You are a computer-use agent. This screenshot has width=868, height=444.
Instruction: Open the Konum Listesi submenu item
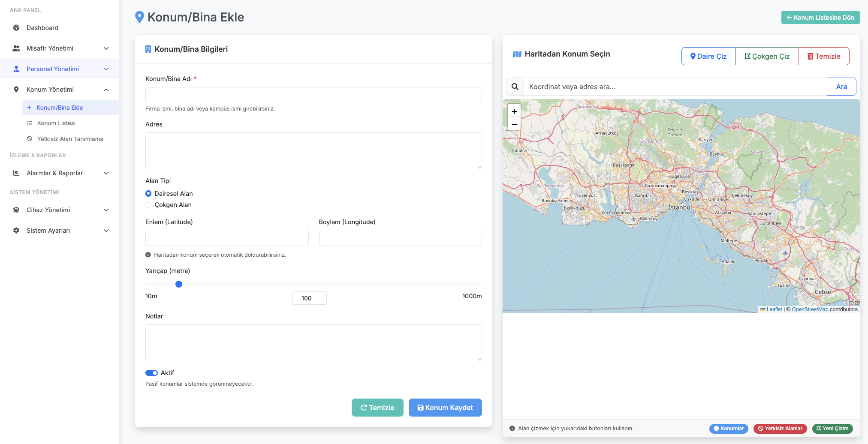point(70,123)
